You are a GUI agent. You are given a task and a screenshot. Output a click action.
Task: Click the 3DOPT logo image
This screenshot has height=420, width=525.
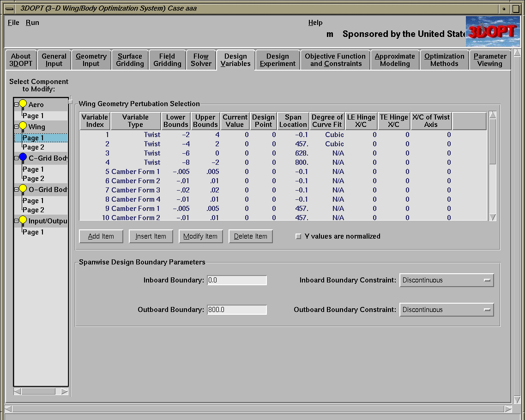coord(492,31)
